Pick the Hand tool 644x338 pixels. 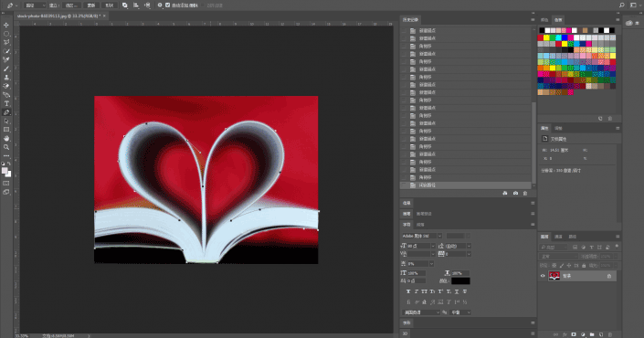(x=6, y=139)
